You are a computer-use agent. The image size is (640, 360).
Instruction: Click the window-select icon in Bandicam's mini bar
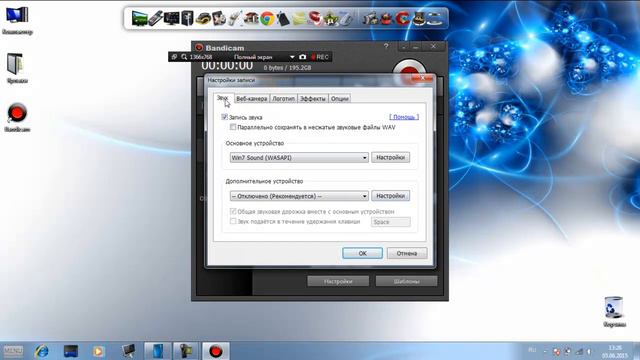click(174, 57)
